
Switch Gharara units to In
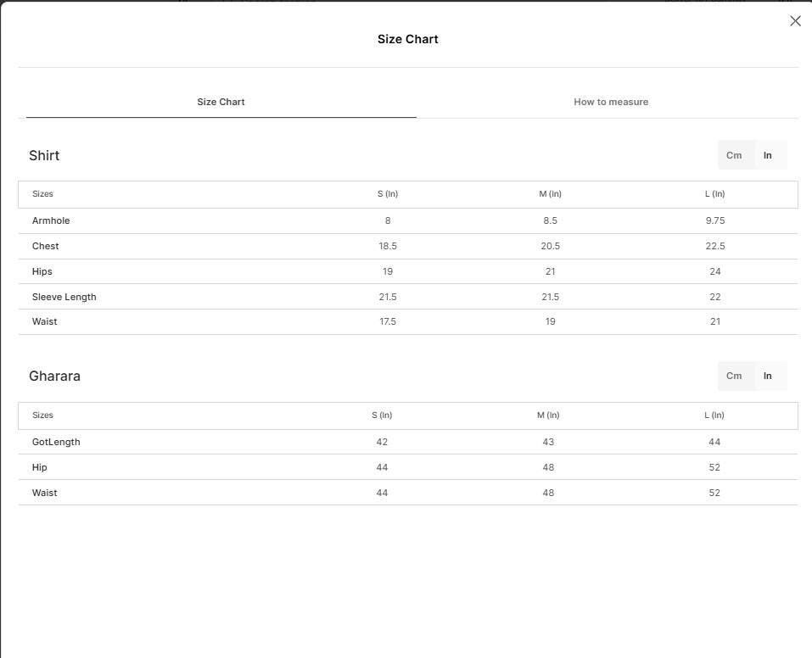(768, 376)
